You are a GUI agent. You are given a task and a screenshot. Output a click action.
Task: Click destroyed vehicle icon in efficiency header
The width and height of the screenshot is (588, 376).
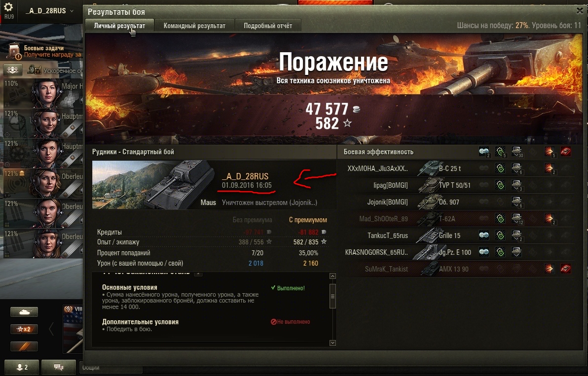(566, 151)
